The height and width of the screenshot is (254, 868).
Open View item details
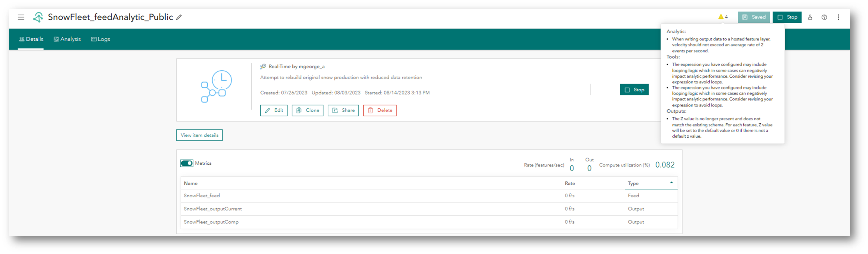point(199,135)
